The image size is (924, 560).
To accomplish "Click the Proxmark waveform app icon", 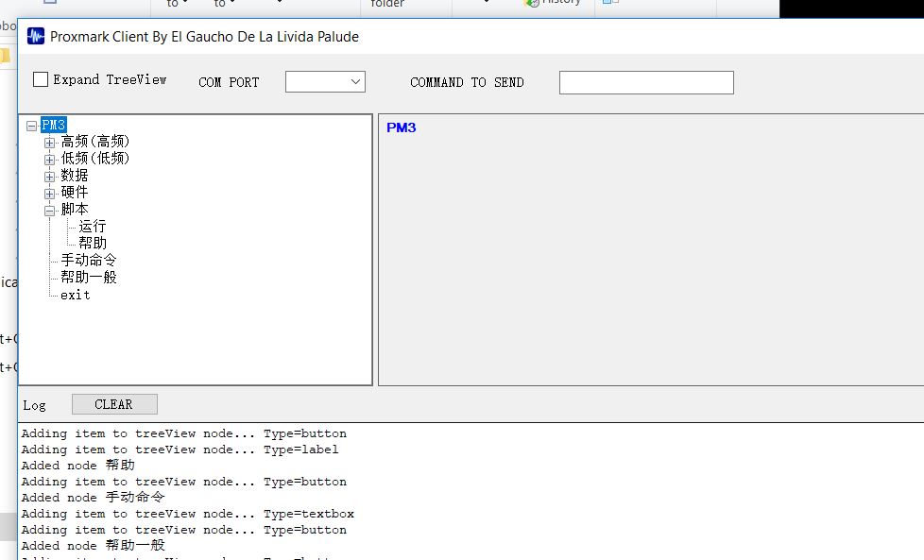I will (35, 37).
